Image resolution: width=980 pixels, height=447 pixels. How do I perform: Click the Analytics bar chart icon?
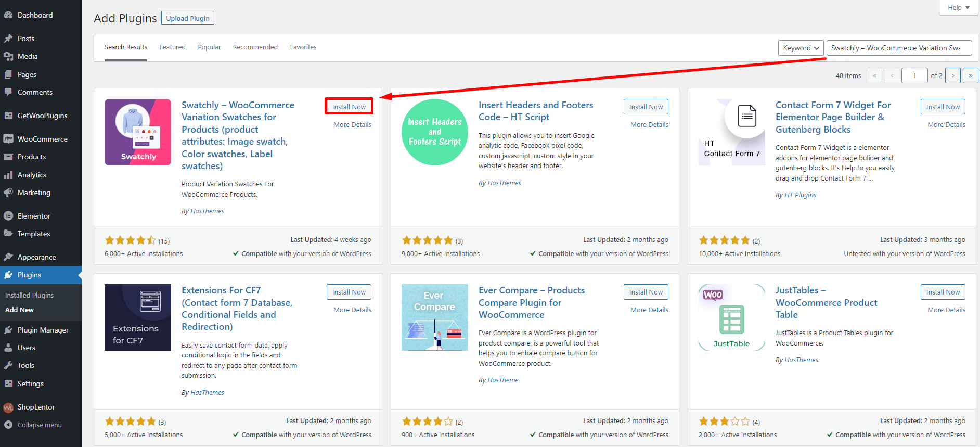tap(8, 175)
